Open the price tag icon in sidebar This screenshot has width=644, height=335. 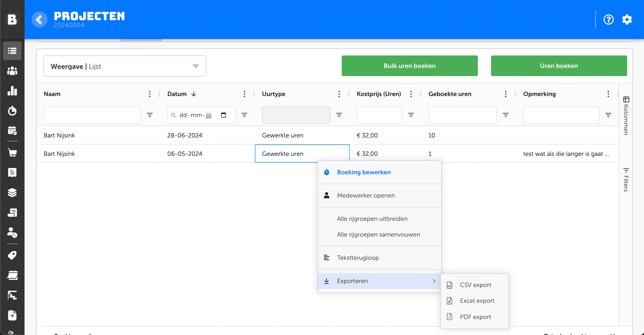(12, 255)
